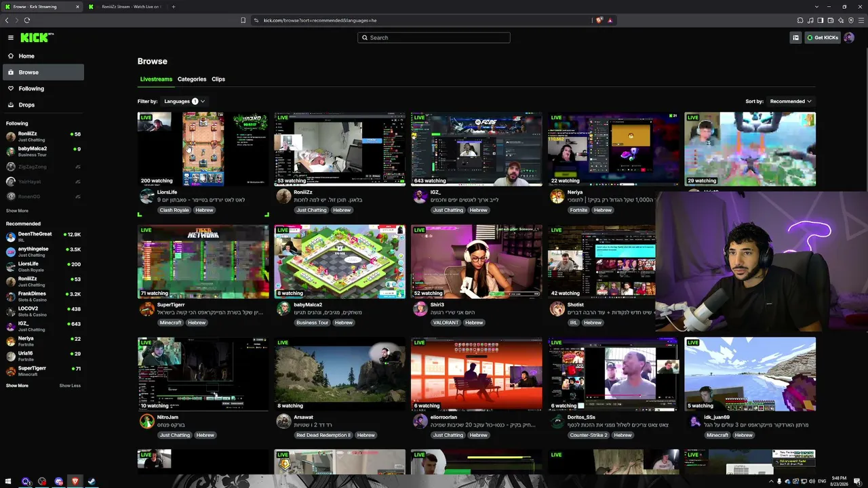Open the browser extensions puzzle icon
The height and width of the screenshot is (488, 868).
coord(800,20)
